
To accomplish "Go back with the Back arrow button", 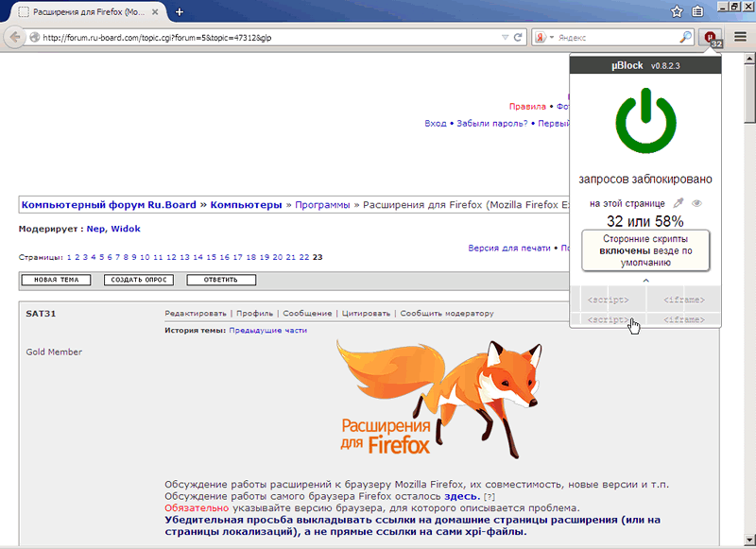I will pyautogui.click(x=15, y=37).
